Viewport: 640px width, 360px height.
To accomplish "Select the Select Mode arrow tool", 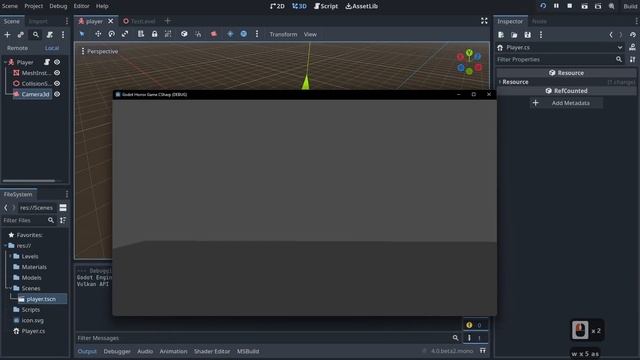I will 82,34.
